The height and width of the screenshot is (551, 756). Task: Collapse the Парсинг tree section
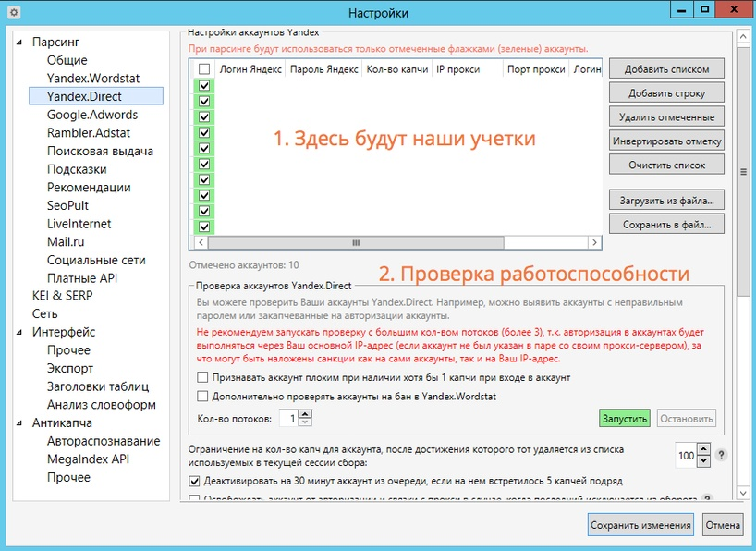point(19,43)
